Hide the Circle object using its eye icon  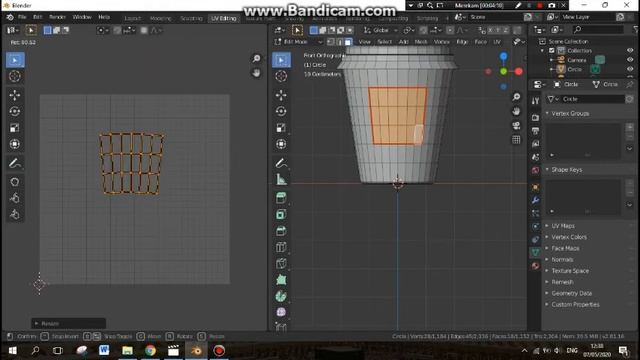tap(630, 69)
